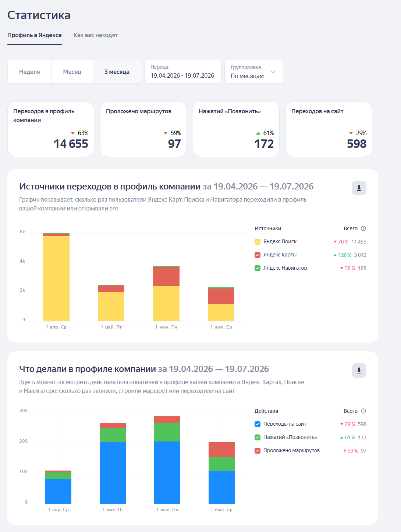Select the 3 месяца period

tap(117, 72)
